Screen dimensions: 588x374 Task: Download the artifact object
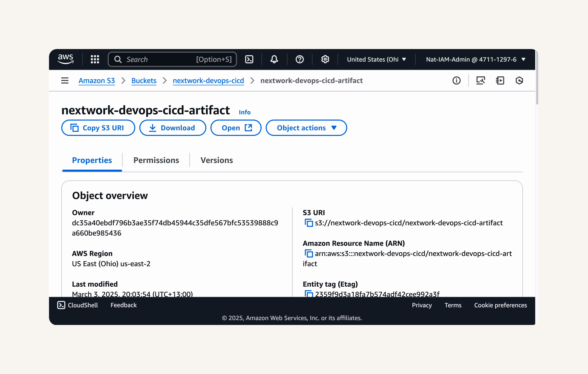tap(173, 128)
